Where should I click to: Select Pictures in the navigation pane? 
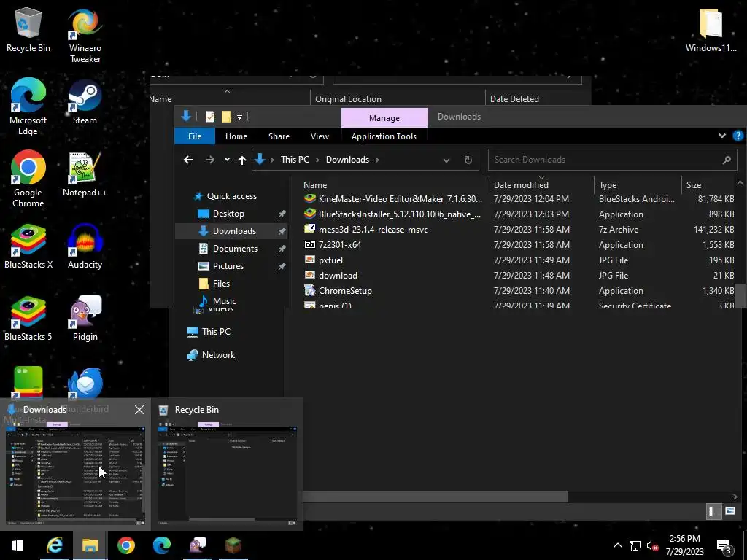[228, 266]
